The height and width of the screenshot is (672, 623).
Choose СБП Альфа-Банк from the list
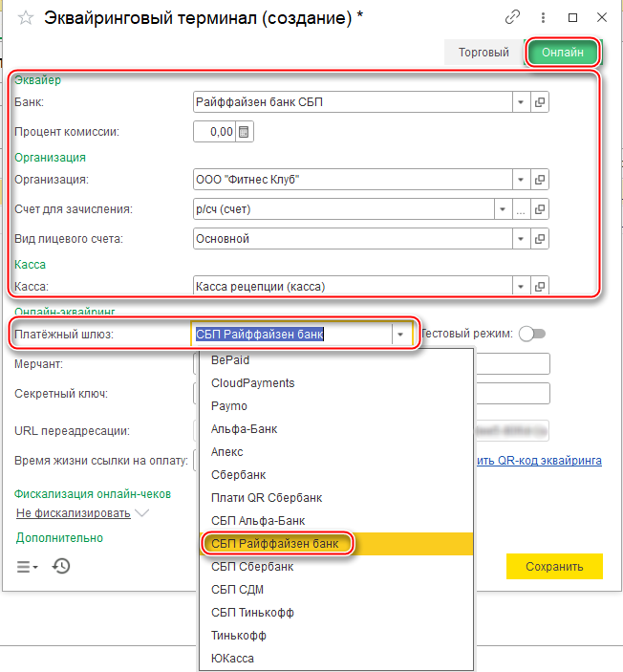click(336, 521)
